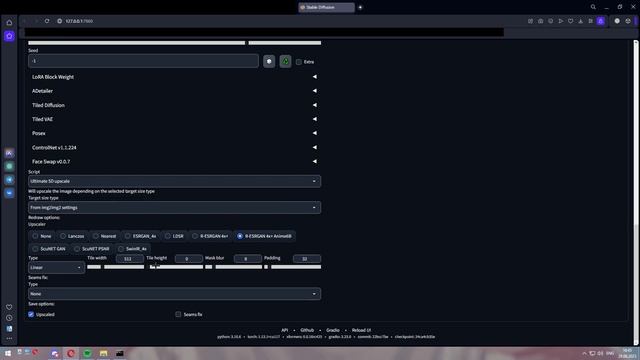Image resolution: width=640 pixels, height=360 pixels.
Task: Open the Linear redraw Type dropdown
Action: (x=56, y=267)
